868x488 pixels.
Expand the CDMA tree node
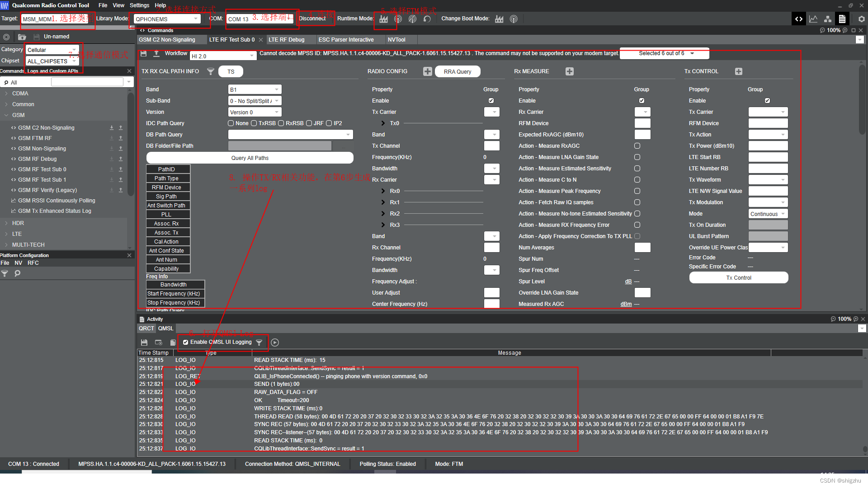coord(6,94)
